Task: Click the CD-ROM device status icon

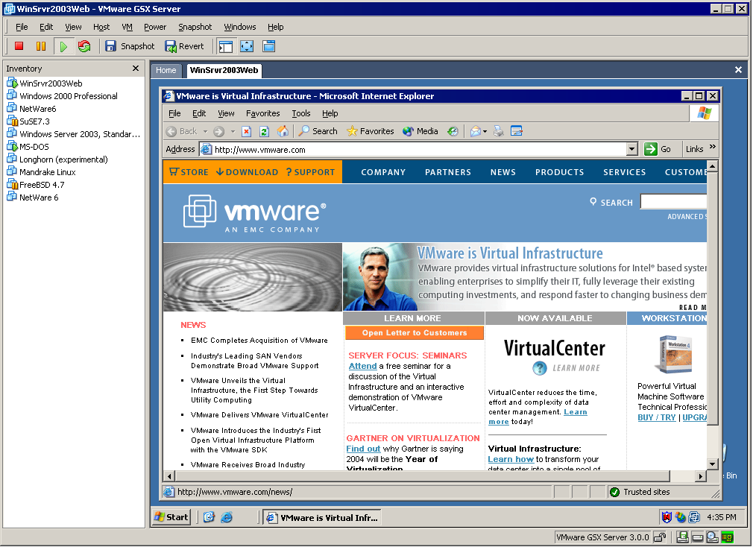Action: point(712,537)
